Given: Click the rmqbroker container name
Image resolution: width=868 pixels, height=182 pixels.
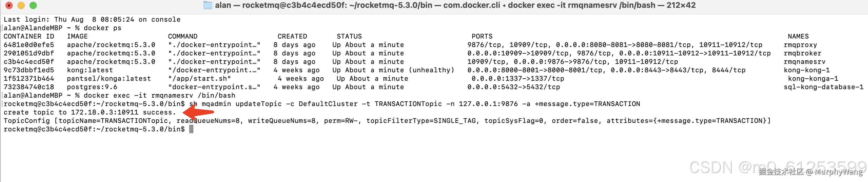Looking at the screenshot, I should (x=802, y=53).
